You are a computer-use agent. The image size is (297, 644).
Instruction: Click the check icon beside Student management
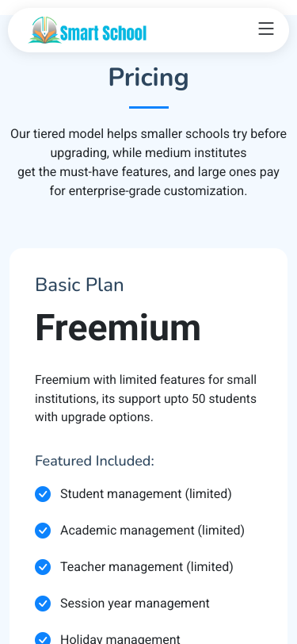tap(43, 494)
